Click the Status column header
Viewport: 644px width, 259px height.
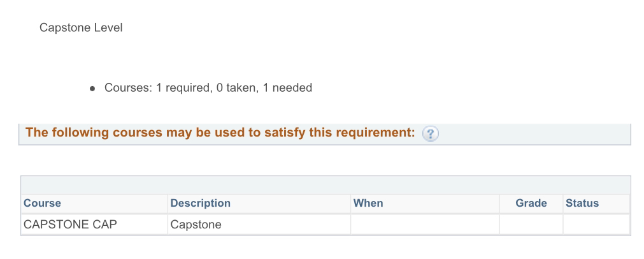tap(582, 203)
